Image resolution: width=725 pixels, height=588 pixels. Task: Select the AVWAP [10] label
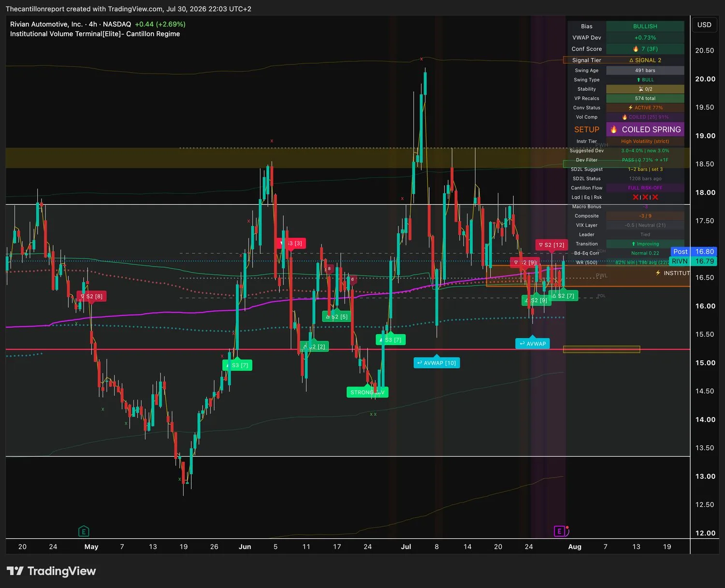(436, 363)
